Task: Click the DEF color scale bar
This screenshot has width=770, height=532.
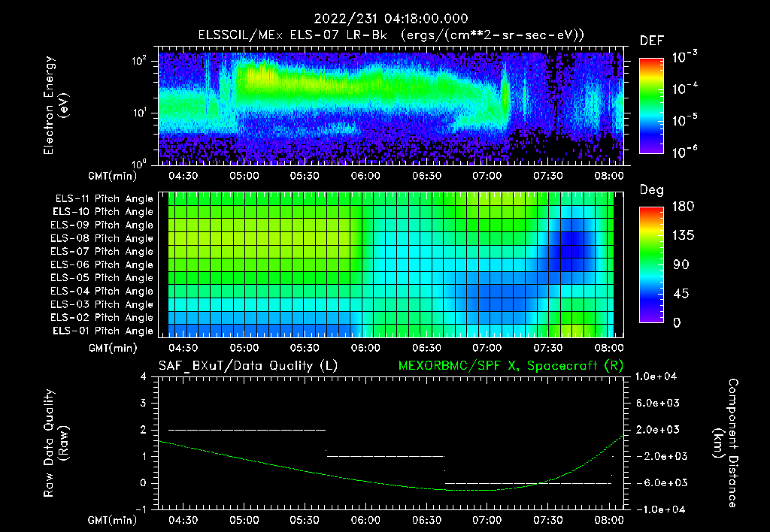Action: coord(651,105)
